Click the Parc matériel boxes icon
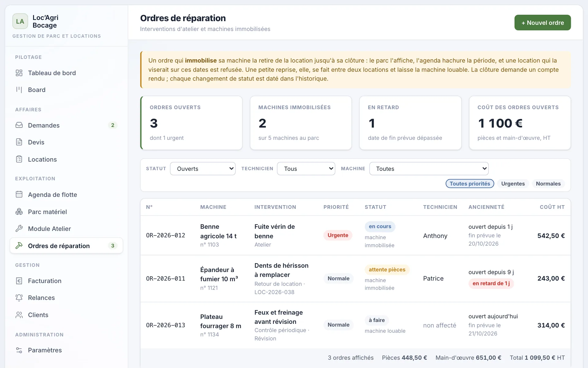This screenshot has height=368, width=588. 19,212
